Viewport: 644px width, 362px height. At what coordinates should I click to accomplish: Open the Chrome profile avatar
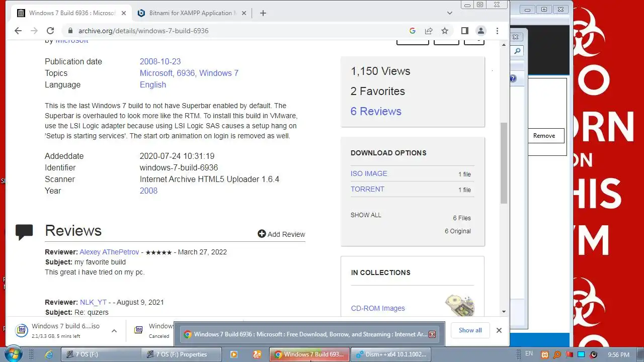click(481, 31)
